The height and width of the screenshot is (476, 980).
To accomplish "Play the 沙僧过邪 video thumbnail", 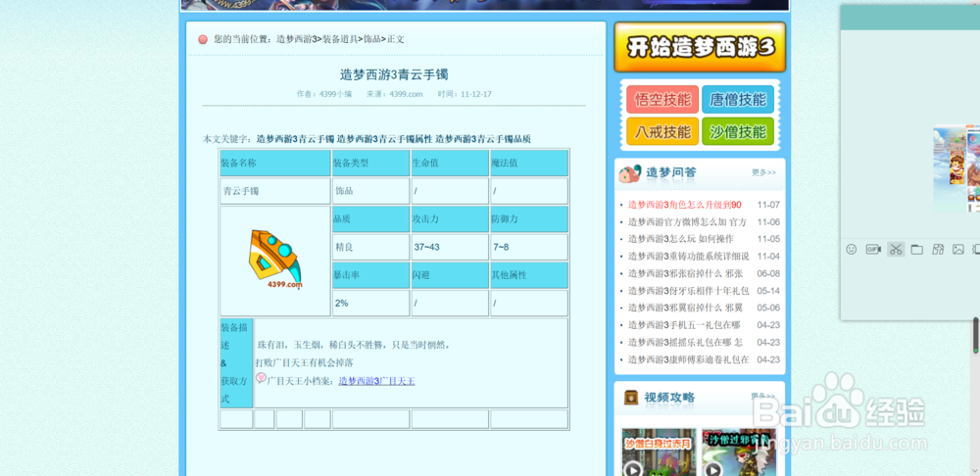I will click(x=739, y=452).
